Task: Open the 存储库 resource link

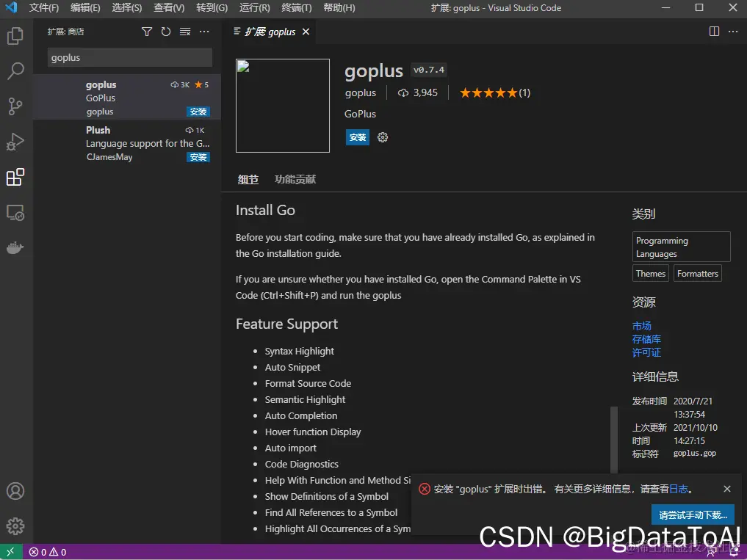Action: coord(646,339)
